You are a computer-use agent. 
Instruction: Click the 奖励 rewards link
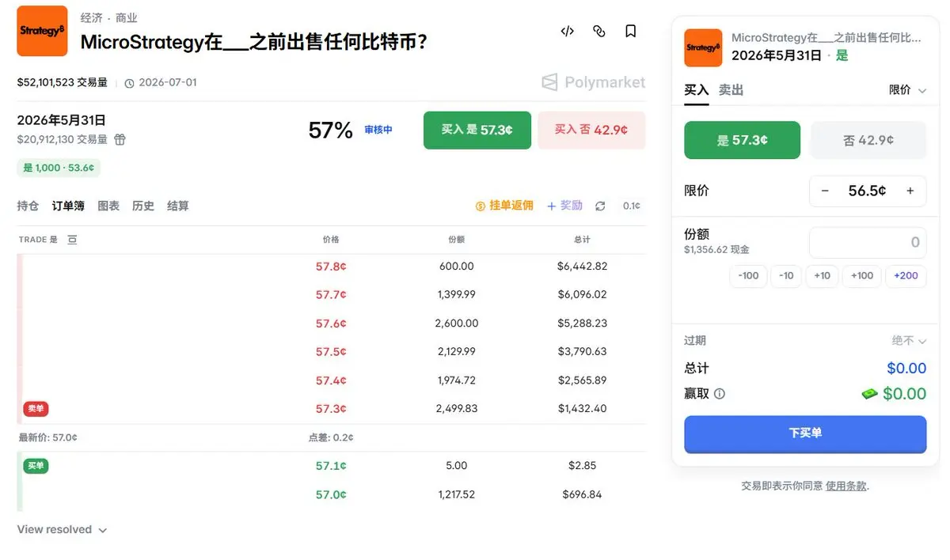tap(564, 206)
